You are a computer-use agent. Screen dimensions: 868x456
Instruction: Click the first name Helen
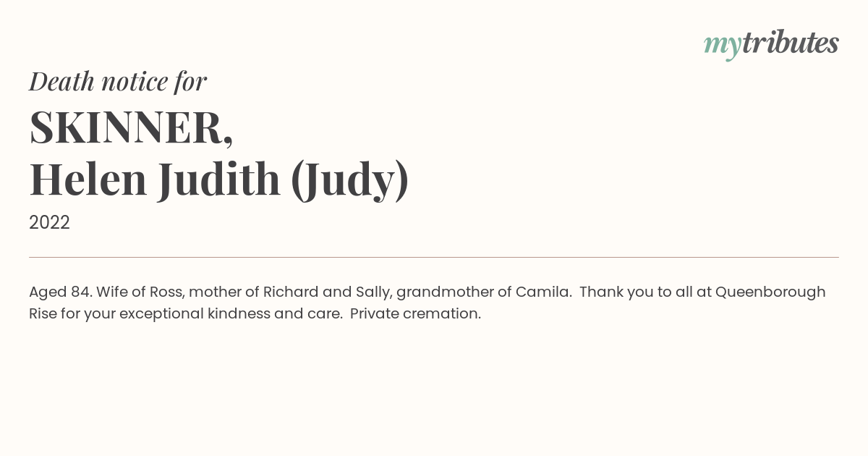[88, 180]
